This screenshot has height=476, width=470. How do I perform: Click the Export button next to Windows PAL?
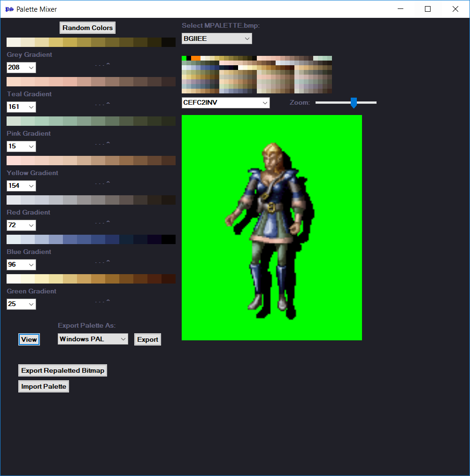tap(147, 339)
